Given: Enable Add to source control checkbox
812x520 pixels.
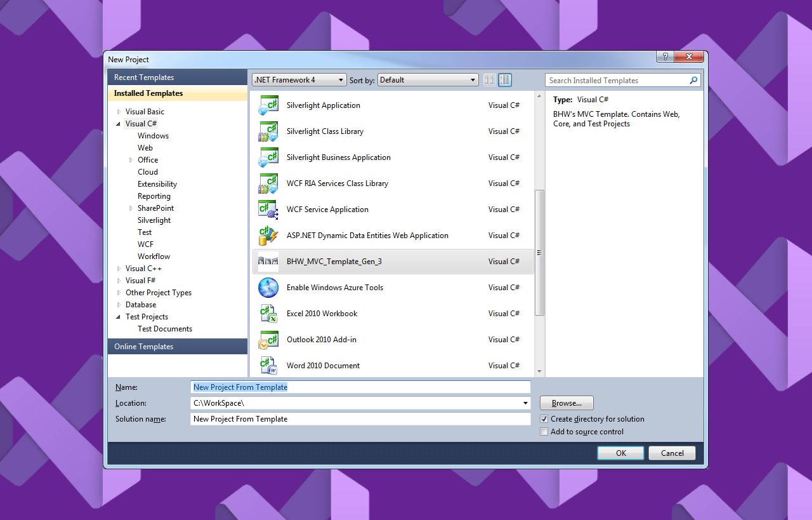Looking at the screenshot, I should point(544,432).
